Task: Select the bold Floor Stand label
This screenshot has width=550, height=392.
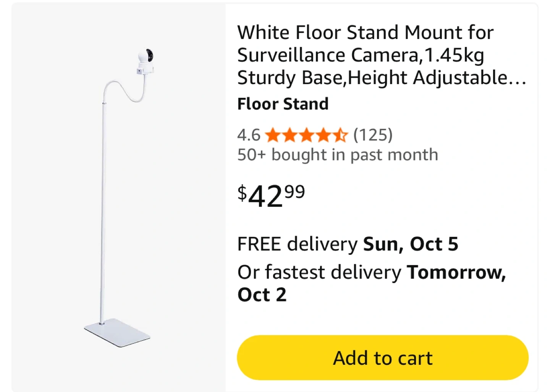Action: 283,104
